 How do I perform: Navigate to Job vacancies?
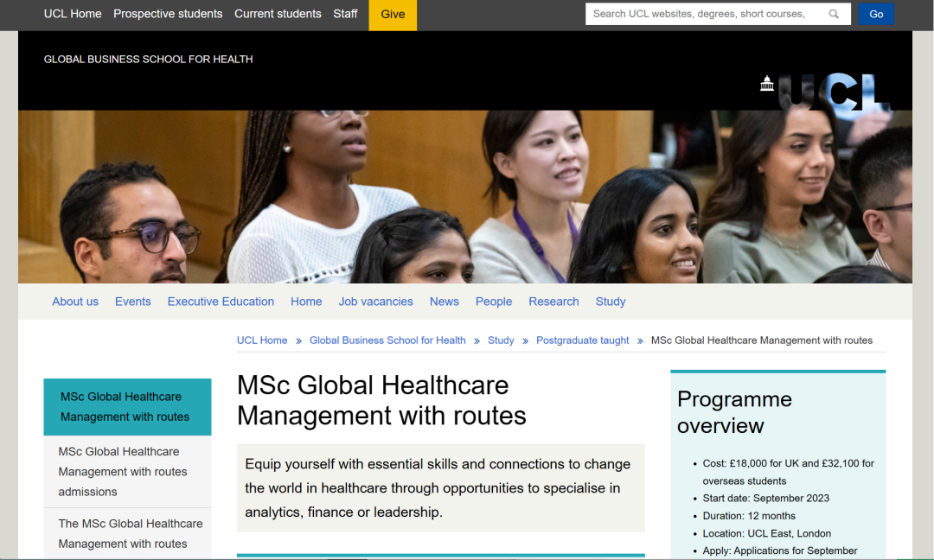click(375, 302)
